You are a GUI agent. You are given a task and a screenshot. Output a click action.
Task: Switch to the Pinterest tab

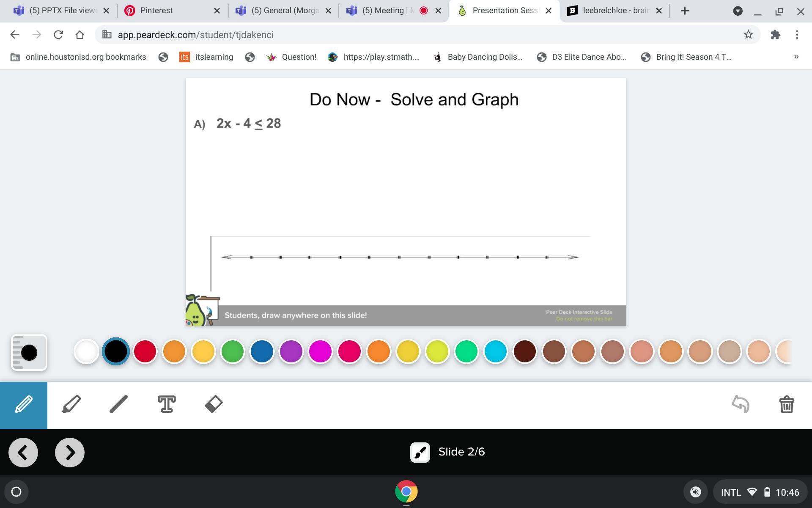156,11
